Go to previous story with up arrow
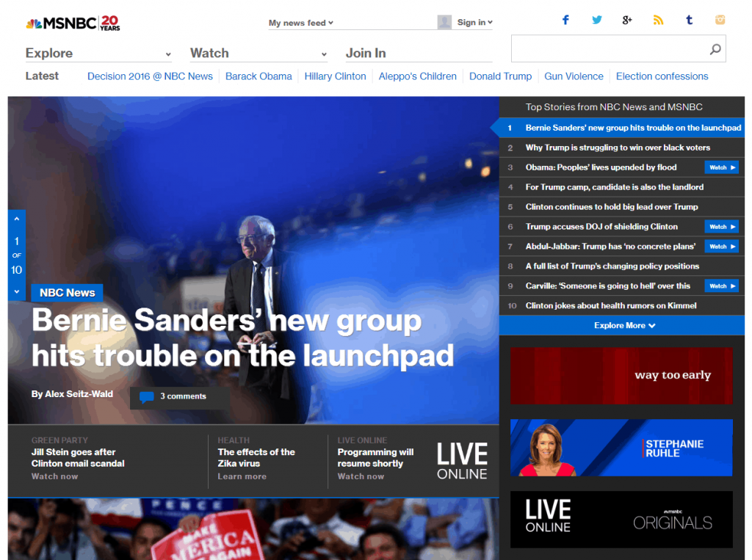 [17, 219]
